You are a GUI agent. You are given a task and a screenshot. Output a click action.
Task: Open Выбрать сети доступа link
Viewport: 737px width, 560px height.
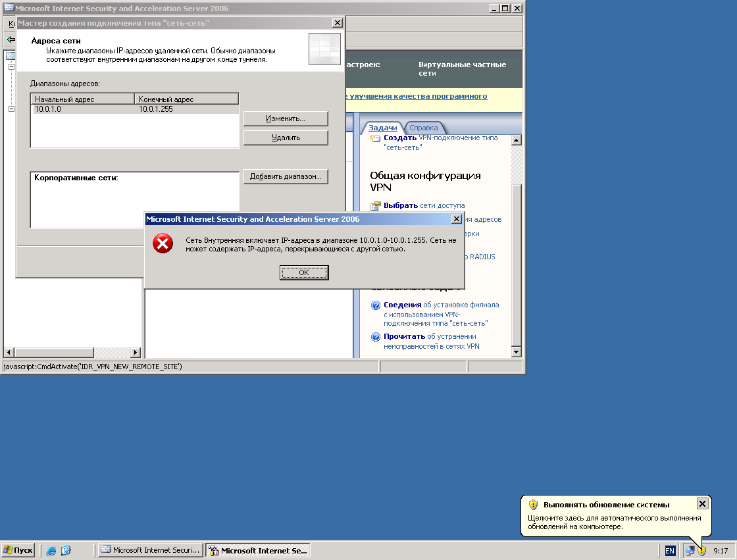[x=424, y=205]
